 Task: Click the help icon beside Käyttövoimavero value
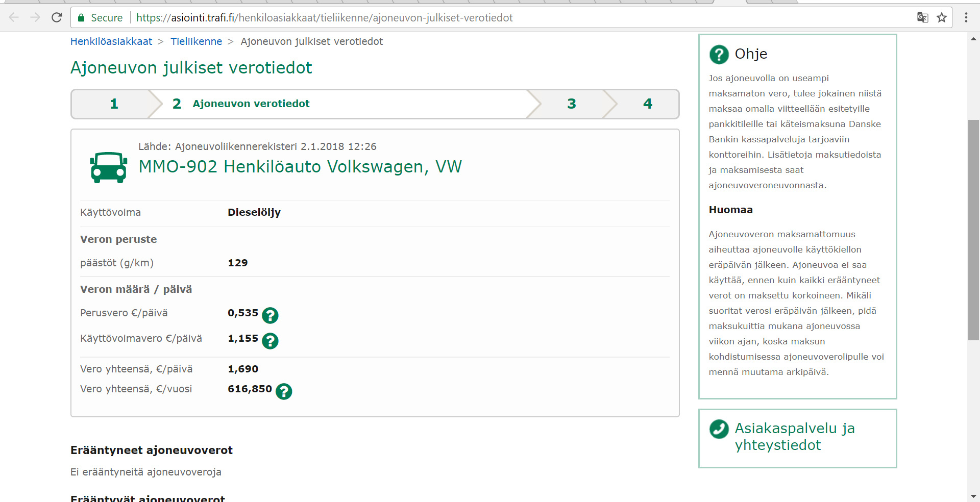point(270,341)
